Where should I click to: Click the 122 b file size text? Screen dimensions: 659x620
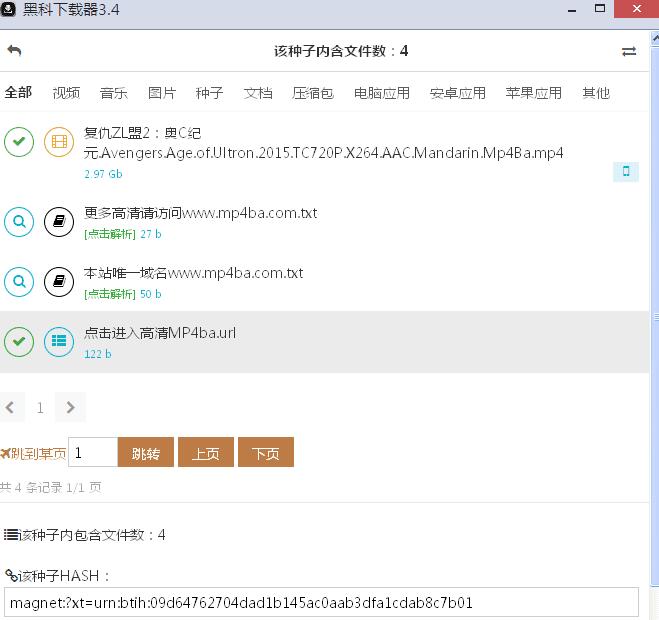pyautogui.click(x=98, y=354)
